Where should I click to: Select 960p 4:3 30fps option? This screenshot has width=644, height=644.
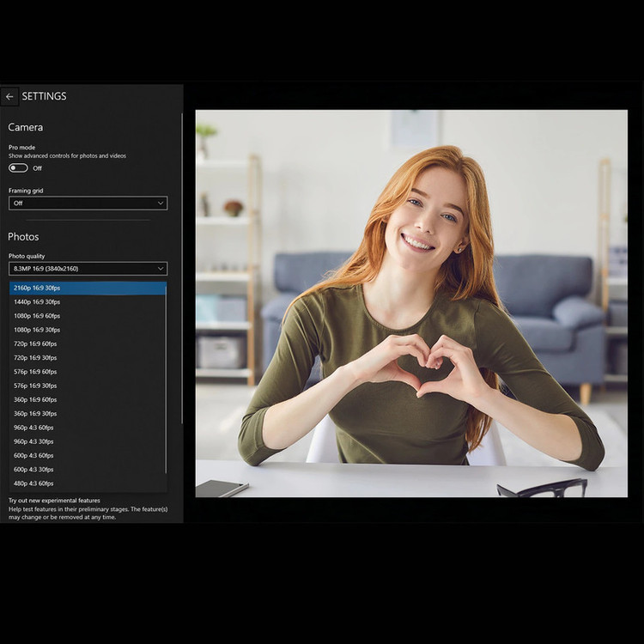pos(88,441)
